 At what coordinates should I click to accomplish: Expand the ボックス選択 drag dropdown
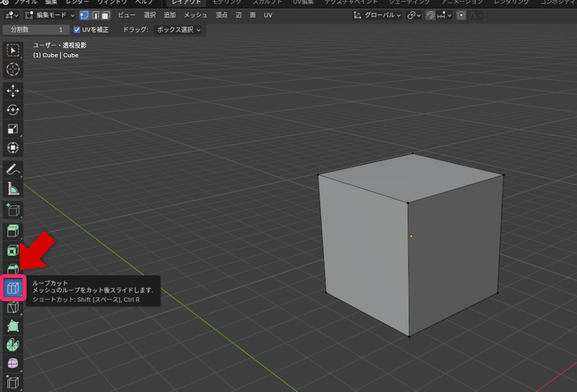click(x=178, y=30)
